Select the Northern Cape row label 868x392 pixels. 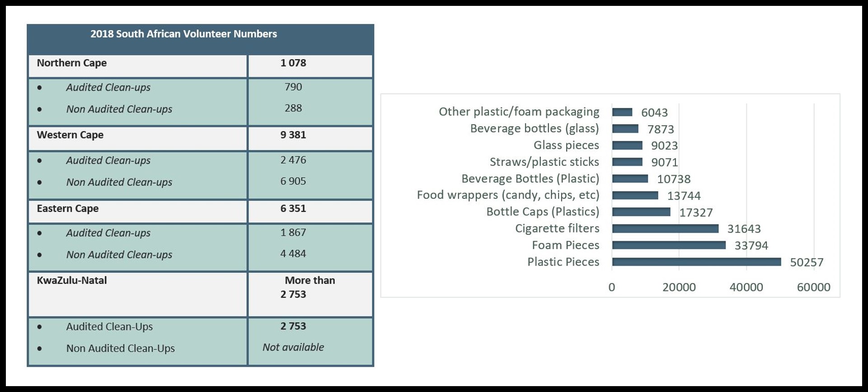pyautogui.click(x=72, y=63)
